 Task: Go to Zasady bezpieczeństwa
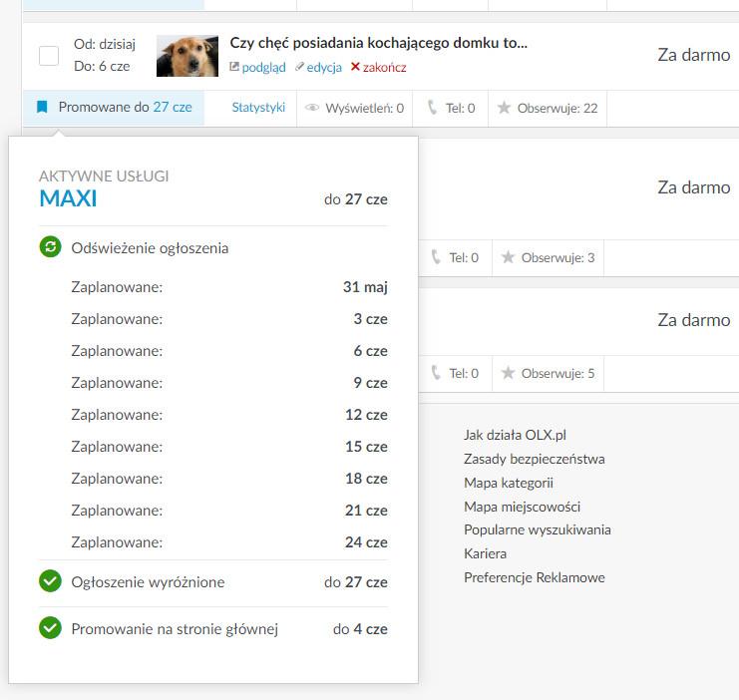534,459
